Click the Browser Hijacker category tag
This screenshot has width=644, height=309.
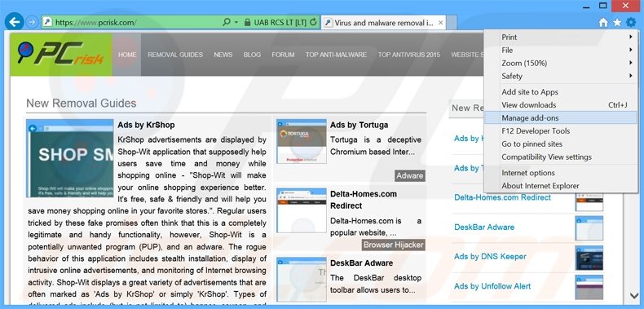click(393, 245)
